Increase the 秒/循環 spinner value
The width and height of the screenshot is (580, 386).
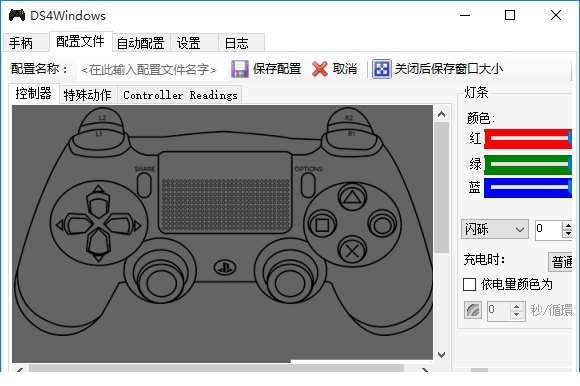click(516, 307)
